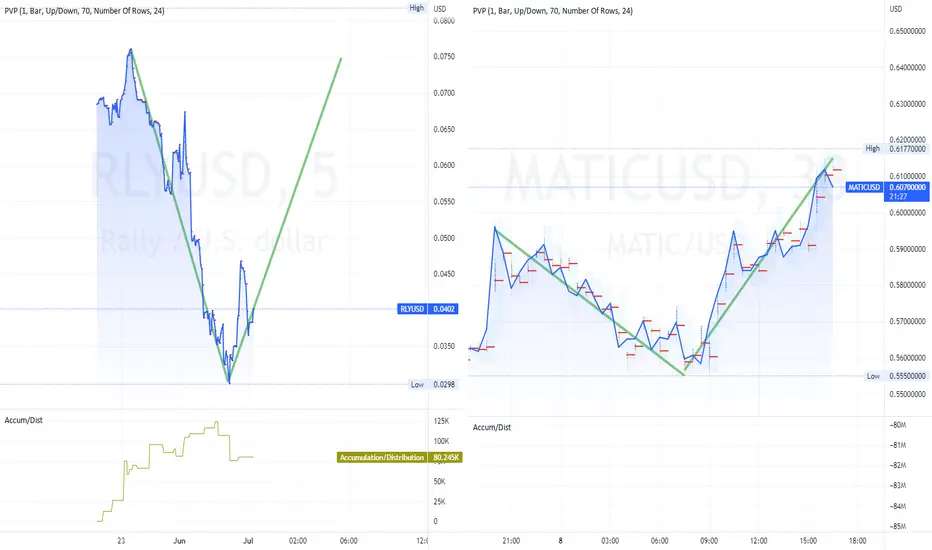Click the USD currency label on RLYUSD chart
The height and width of the screenshot is (550, 932).
(440, 9)
